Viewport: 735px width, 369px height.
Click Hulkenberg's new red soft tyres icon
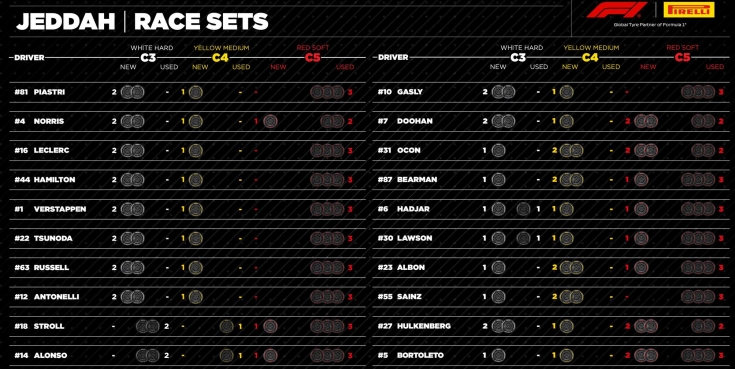pyautogui.click(x=646, y=326)
